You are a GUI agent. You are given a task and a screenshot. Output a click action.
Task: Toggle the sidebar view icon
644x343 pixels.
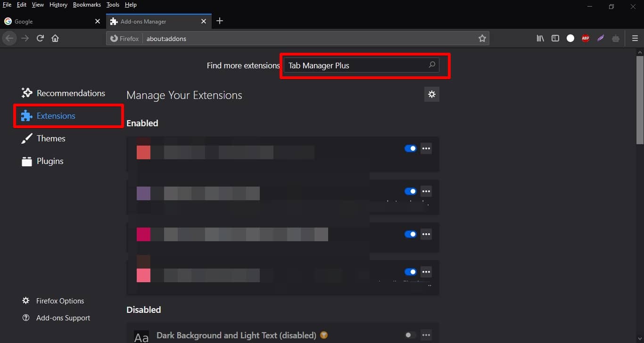pos(555,38)
